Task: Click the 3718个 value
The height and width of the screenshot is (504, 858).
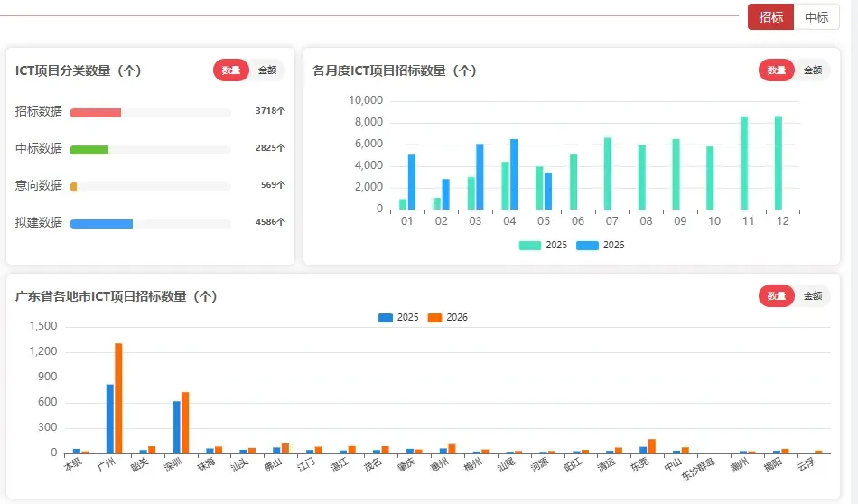Action: pos(270,110)
